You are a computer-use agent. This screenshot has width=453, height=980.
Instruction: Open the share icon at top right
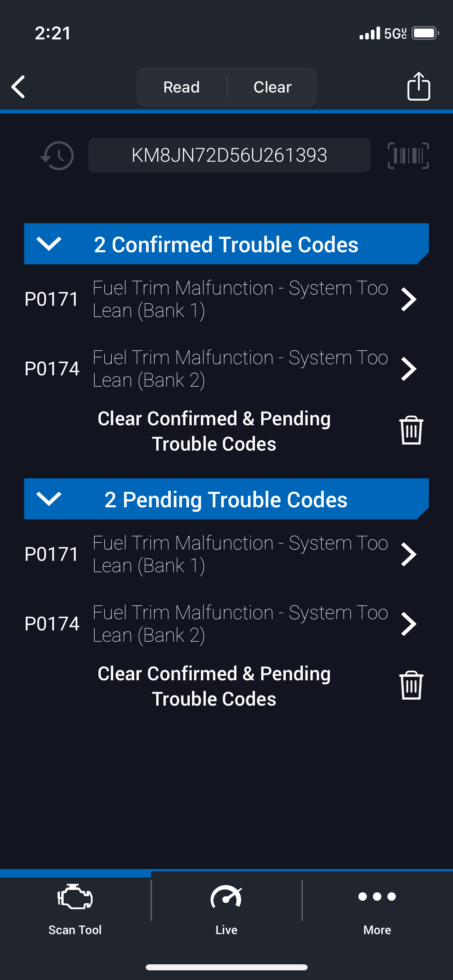(418, 86)
